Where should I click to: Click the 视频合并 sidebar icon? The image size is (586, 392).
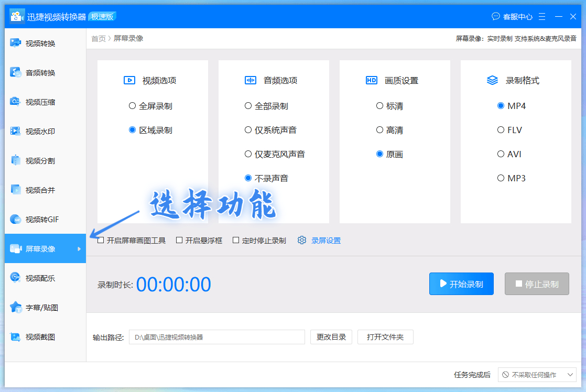(15, 190)
